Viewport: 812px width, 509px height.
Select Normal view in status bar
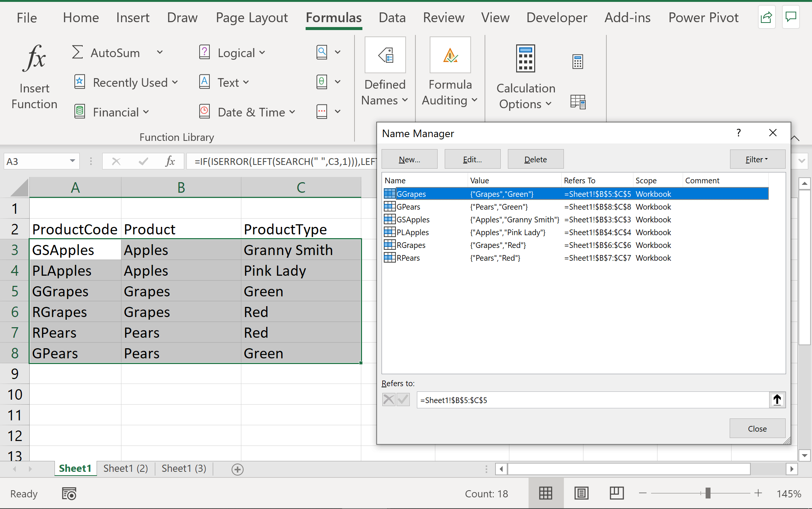545,493
